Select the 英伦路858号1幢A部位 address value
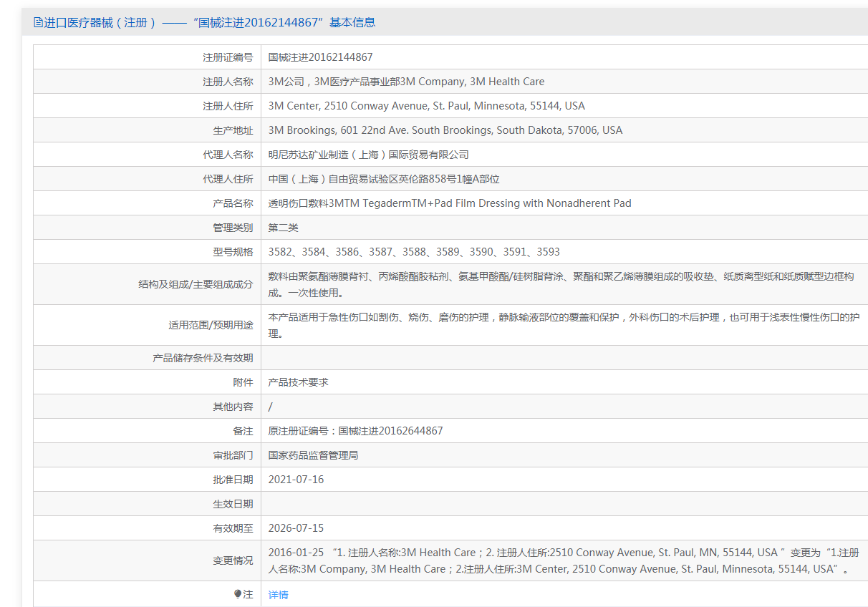Viewport: 868px width, 607px height. pyautogui.click(x=384, y=179)
